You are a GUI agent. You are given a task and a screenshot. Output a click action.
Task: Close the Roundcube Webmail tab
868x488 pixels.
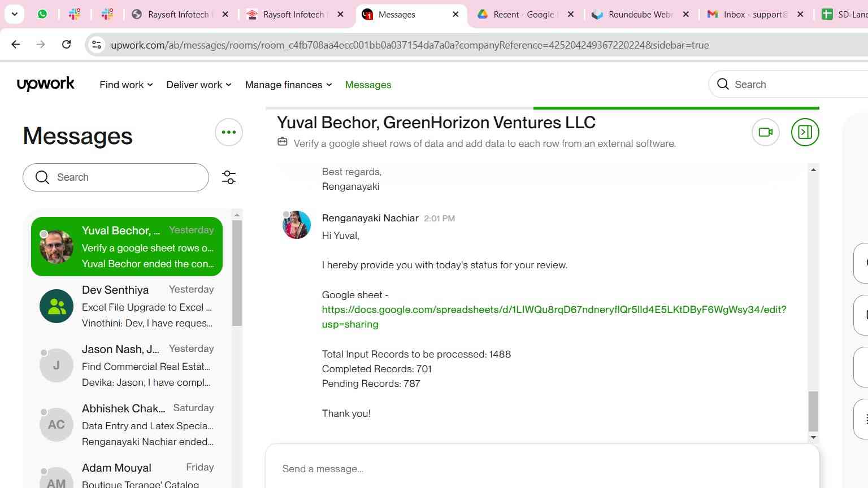coord(686,14)
